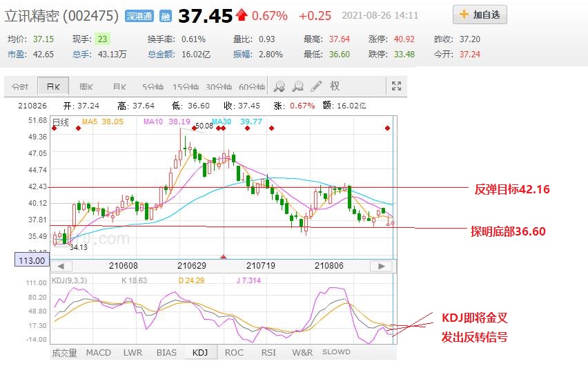This screenshot has height=366, width=588.
Task: Switch to the 月K monthly tab
Action: [119, 87]
